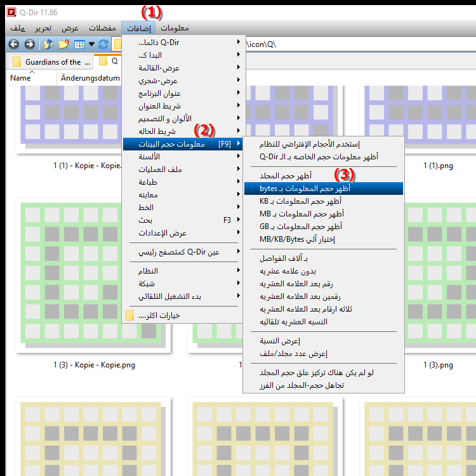Choose إستخدم الأحجام الإفتراضي للنظام option
The height and width of the screenshot is (476, 476).
(324, 144)
